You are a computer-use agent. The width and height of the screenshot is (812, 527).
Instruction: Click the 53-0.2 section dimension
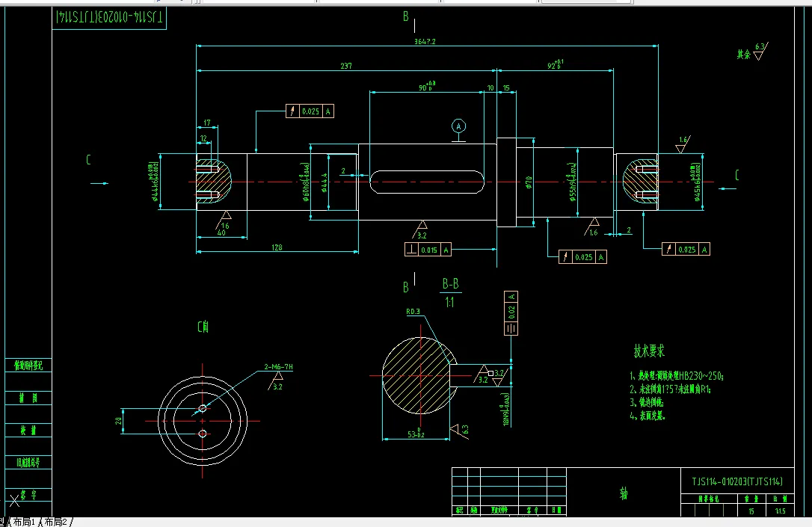point(415,434)
